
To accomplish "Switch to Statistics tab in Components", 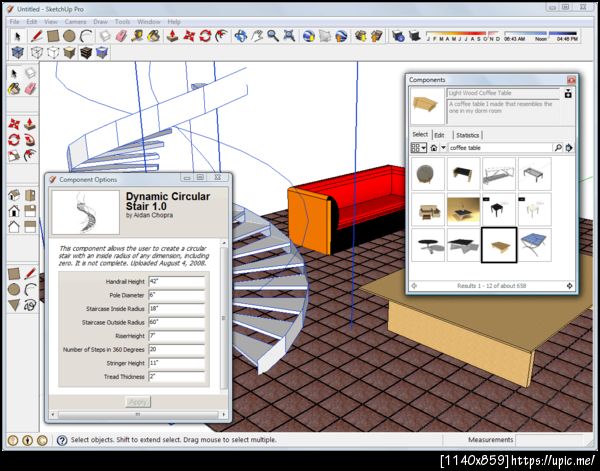I will [467, 135].
